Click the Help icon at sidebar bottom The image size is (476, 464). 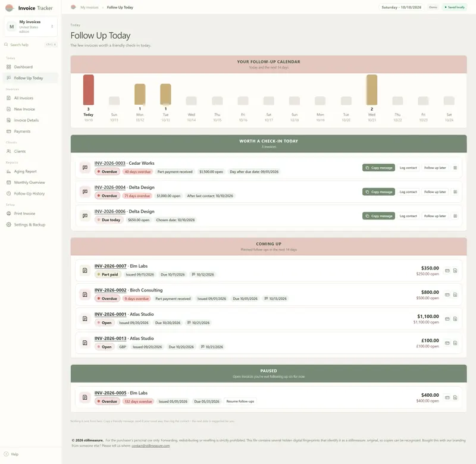point(6,454)
